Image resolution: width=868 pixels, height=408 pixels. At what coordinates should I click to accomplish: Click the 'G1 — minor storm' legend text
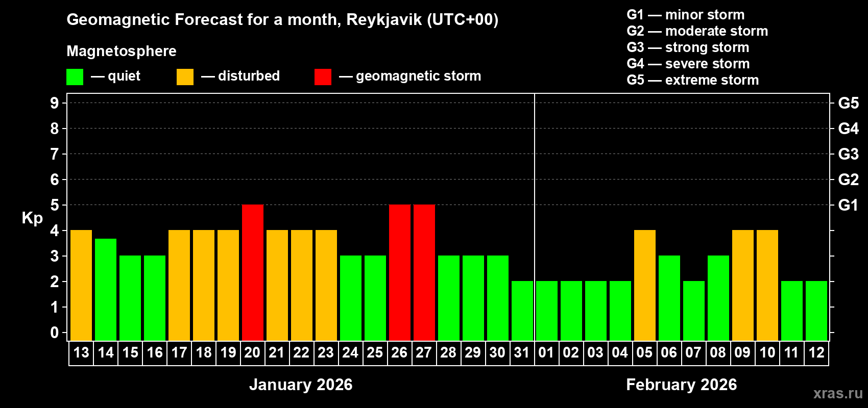point(686,15)
